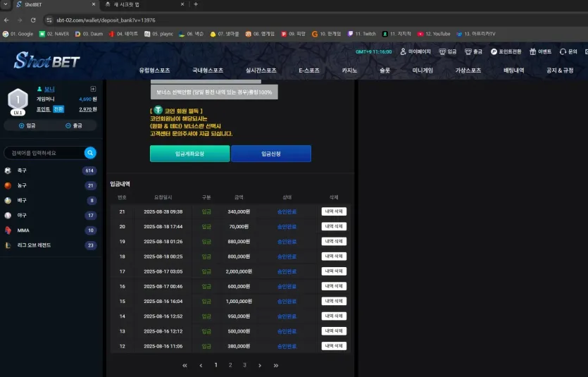Select the basketball icon
Screen dimensions: 588x377
8,185
